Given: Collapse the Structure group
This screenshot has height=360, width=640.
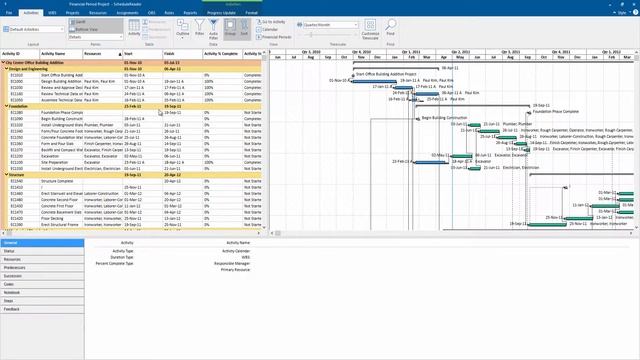Looking at the screenshot, I should [7, 175].
